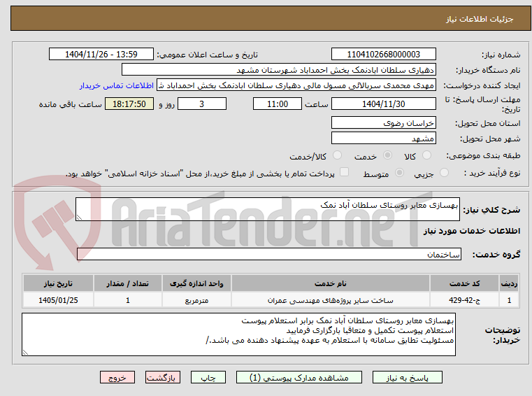
Task: Select the متوسط purchase type radio
Action: pos(399,173)
